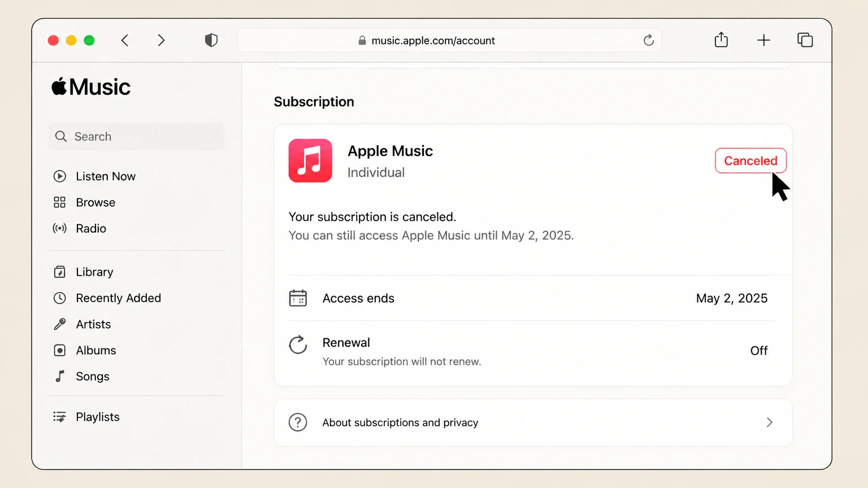Click the music.apple.com/account address bar
The height and width of the screenshot is (488, 868).
coord(450,40)
